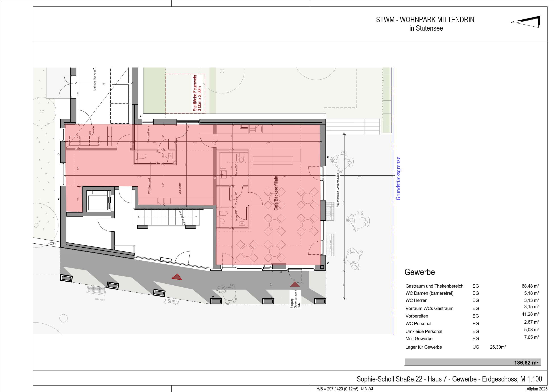Click 'EG' in the Gastraum und Thekenbereich row
The image size is (554, 392).
pos(476,286)
